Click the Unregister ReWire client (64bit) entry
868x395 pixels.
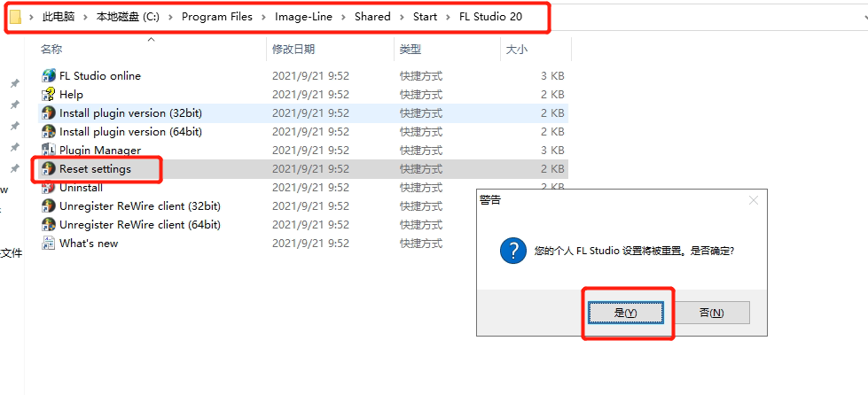[139, 225]
